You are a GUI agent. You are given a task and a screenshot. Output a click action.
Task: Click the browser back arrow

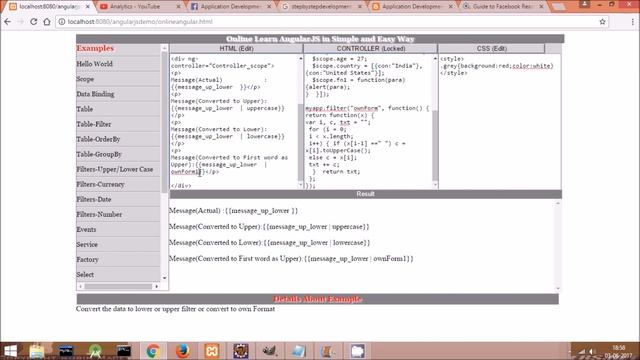pos(8,22)
